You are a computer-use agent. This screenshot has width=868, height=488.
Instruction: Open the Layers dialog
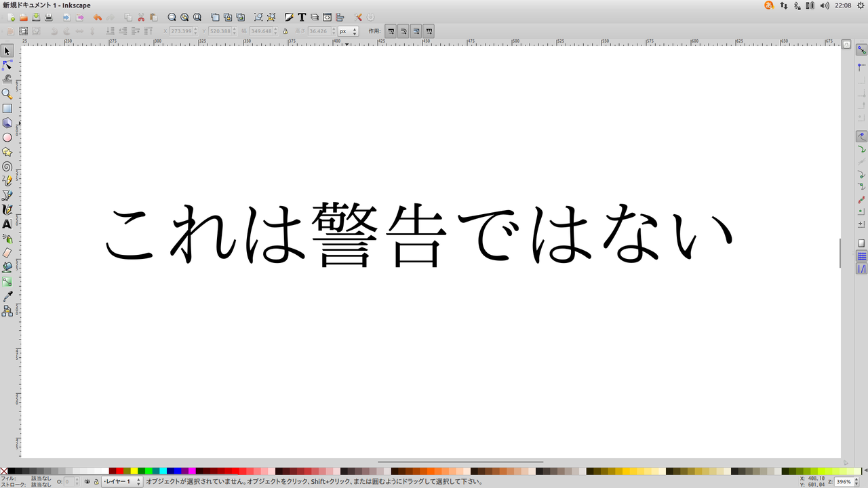tap(315, 17)
